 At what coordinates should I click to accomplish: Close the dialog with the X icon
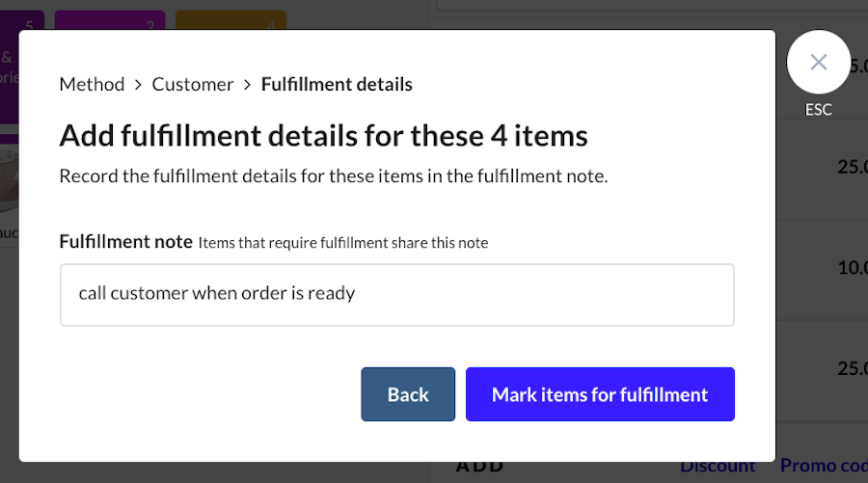pyautogui.click(x=819, y=63)
